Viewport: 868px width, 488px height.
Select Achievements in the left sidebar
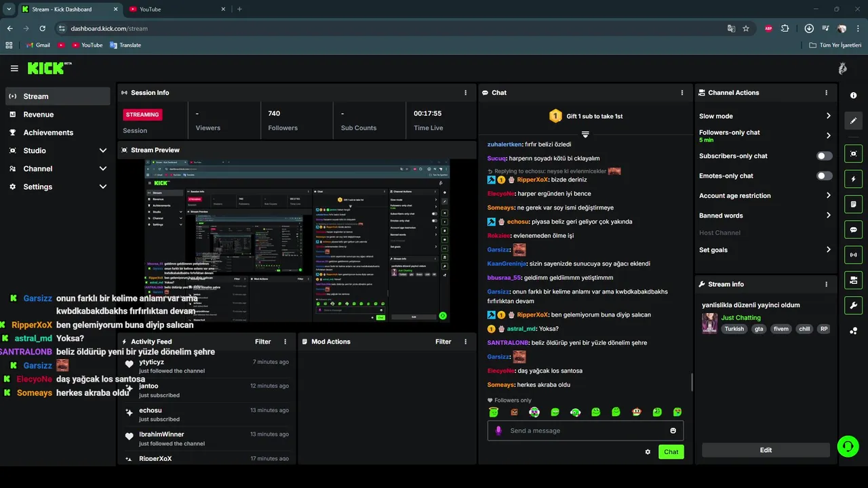pyautogui.click(x=57, y=133)
